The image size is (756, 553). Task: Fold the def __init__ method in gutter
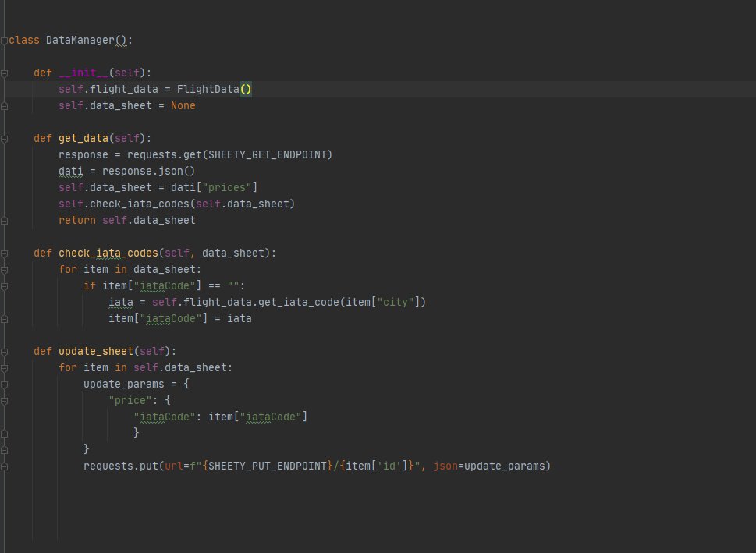pos(5,74)
